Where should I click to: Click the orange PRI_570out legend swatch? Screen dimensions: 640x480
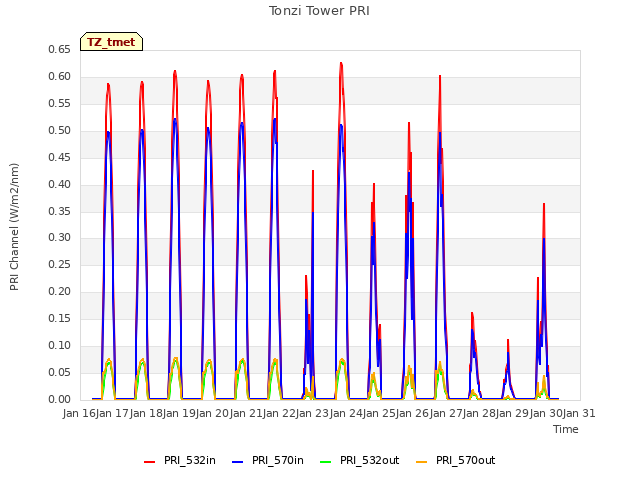tap(422, 462)
